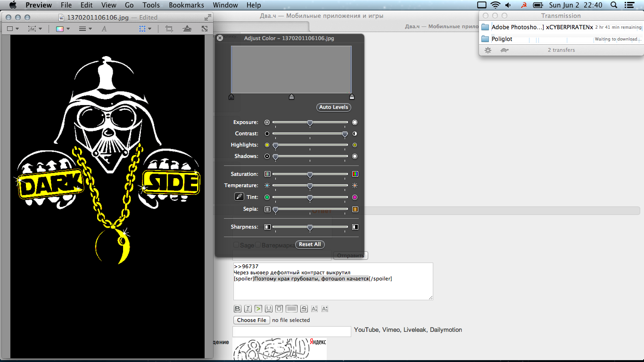
Task: Open the text selection tool dropdown in Preview
Action: point(35,29)
